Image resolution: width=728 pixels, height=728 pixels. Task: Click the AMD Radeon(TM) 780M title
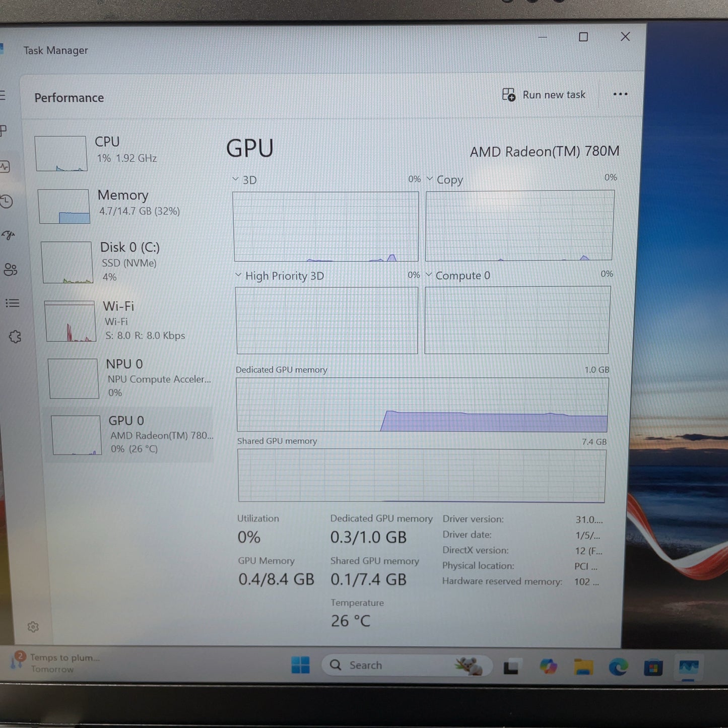[x=545, y=151]
